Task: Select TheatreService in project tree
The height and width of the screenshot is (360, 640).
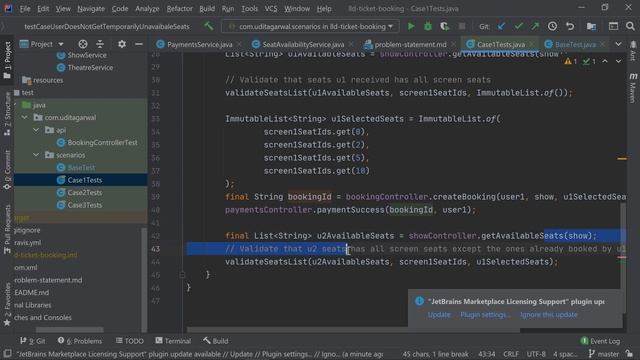Action: pos(90,67)
